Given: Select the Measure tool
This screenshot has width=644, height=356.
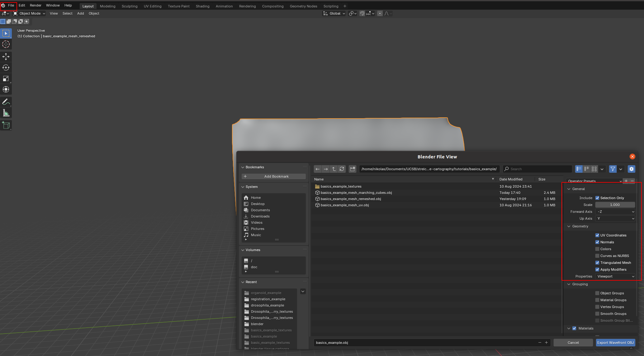Looking at the screenshot, I should point(6,113).
